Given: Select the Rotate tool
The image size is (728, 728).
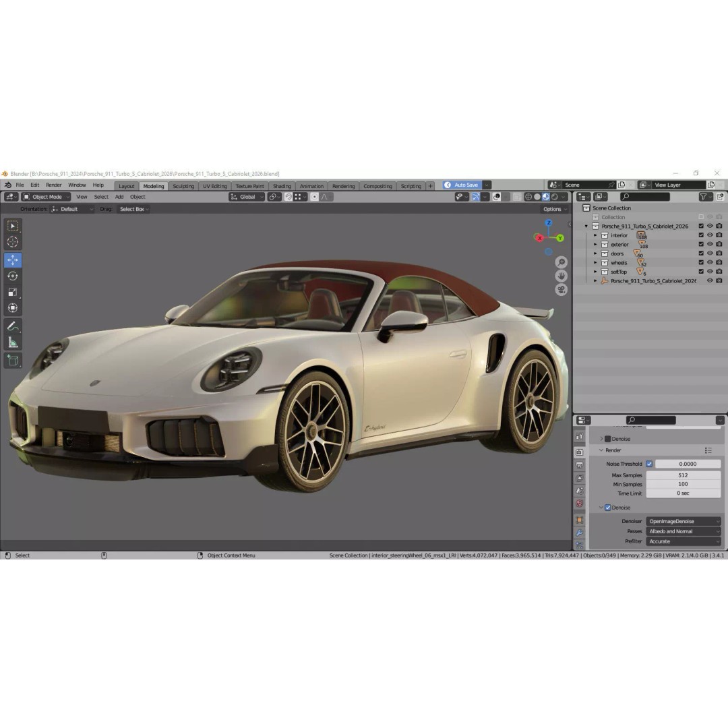Looking at the screenshot, I should [13, 276].
